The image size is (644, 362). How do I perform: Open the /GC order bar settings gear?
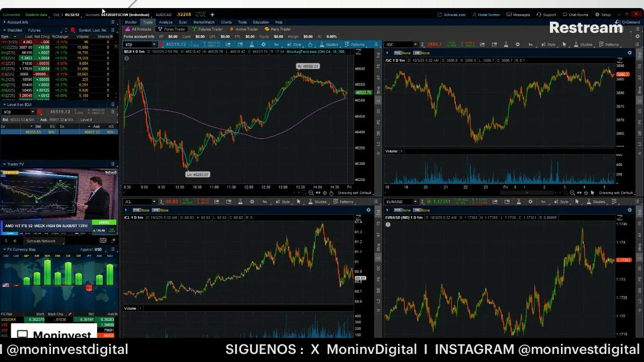(x=629, y=53)
